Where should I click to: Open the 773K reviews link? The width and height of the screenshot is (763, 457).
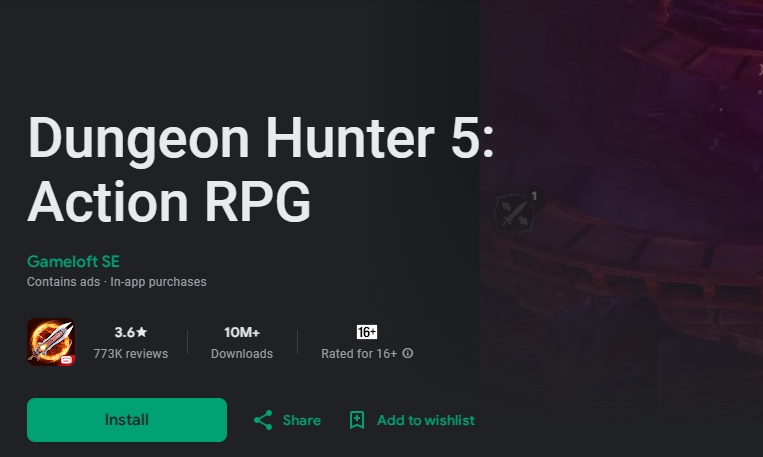click(x=130, y=354)
